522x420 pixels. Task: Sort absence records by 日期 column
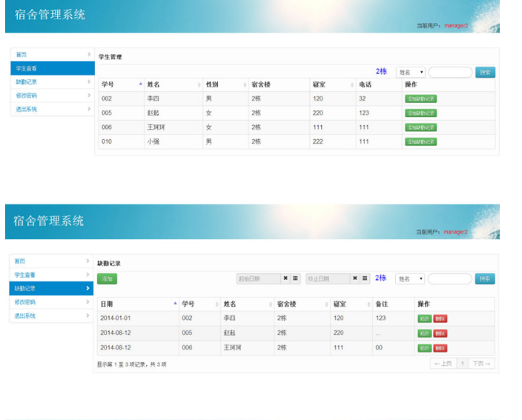[x=137, y=304]
